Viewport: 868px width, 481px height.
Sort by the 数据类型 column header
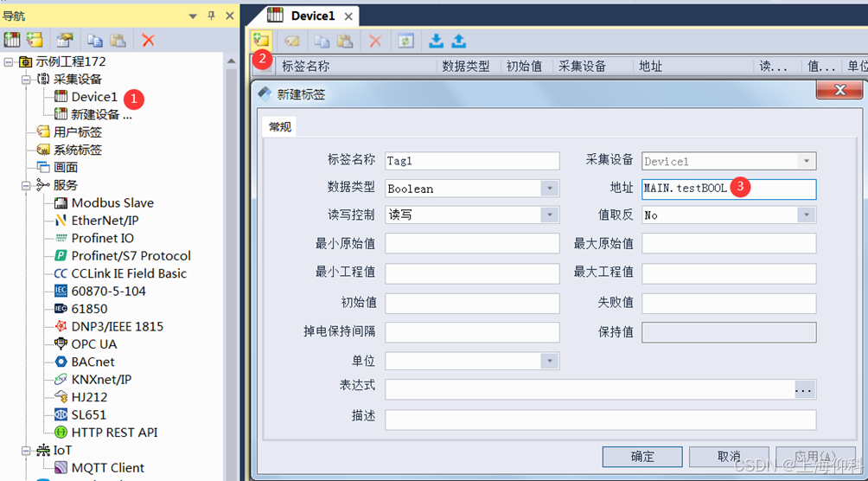point(466,67)
